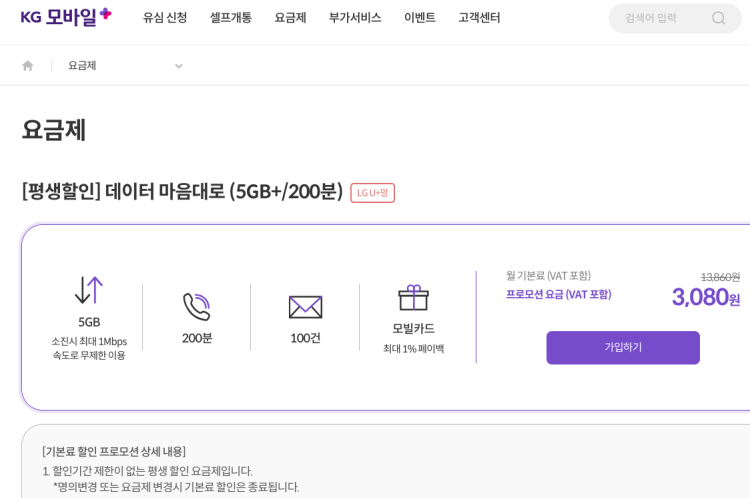The height and width of the screenshot is (498, 750).
Task: Open the 부가서비스 menu
Action: pos(355,18)
